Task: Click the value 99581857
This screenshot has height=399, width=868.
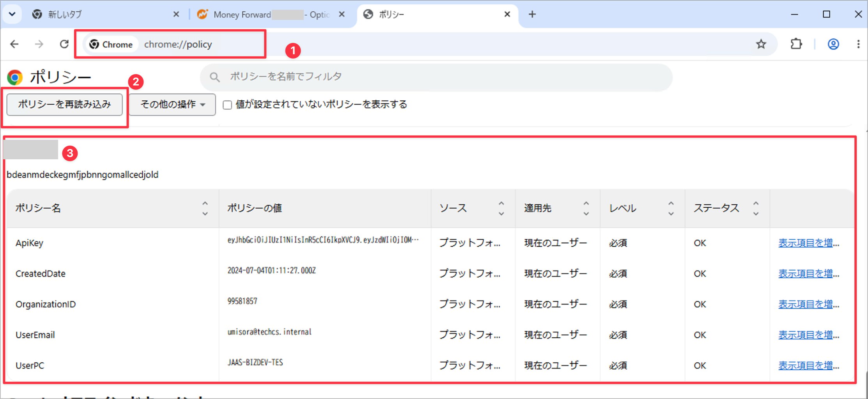Action: 242,301
